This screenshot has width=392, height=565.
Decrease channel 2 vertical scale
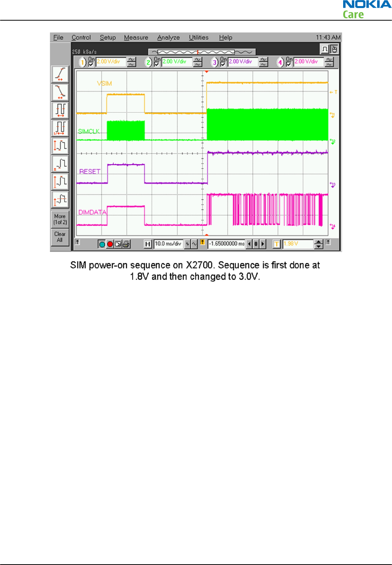pos(197,64)
